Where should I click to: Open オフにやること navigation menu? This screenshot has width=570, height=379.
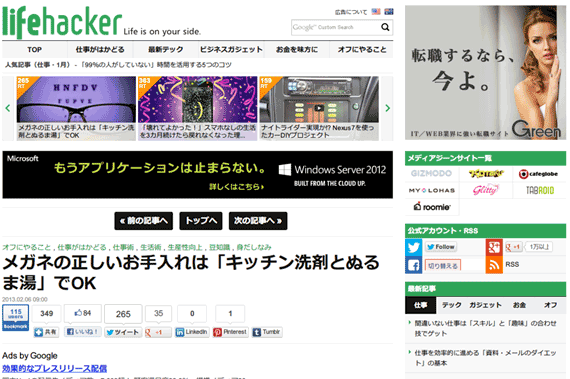pyautogui.click(x=362, y=49)
